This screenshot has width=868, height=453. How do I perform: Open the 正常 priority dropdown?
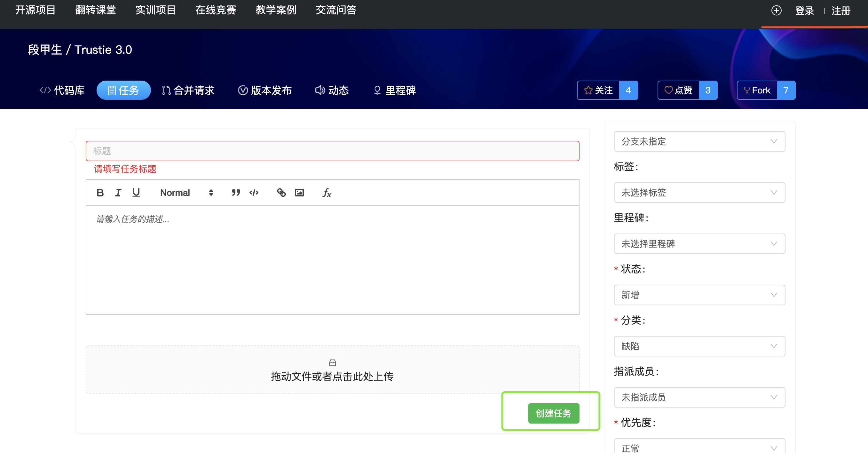(x=699, y=446)
